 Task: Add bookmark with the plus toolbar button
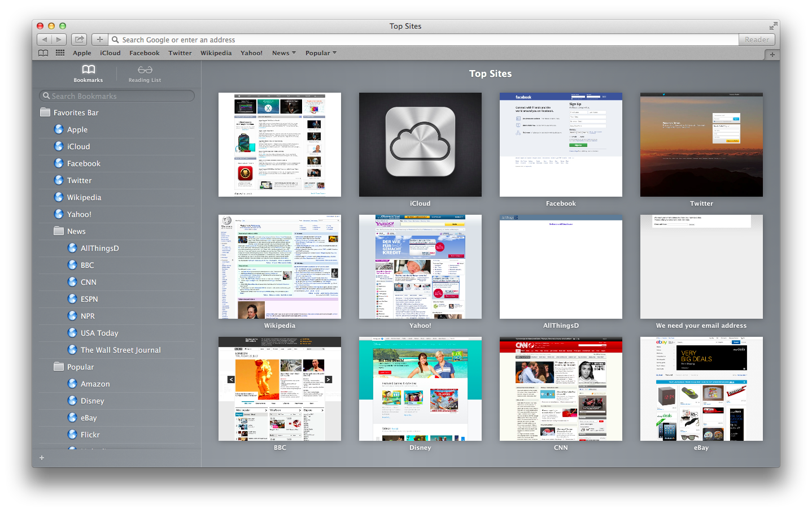[99, 40]
